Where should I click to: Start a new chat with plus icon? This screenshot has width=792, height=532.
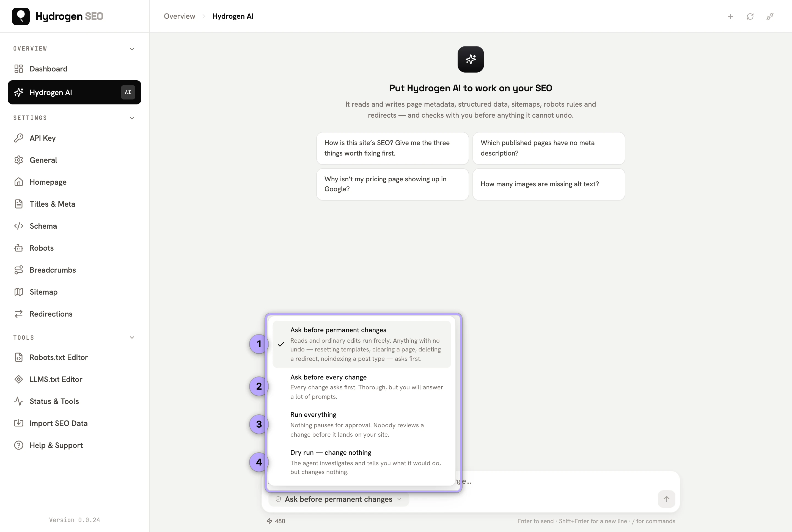730,16
